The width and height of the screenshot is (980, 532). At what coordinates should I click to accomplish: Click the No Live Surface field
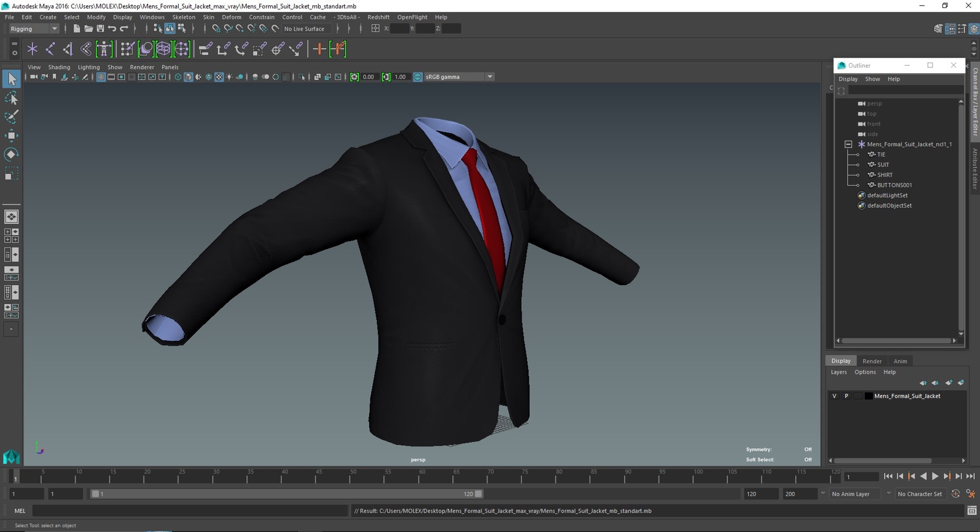[306, 29]
